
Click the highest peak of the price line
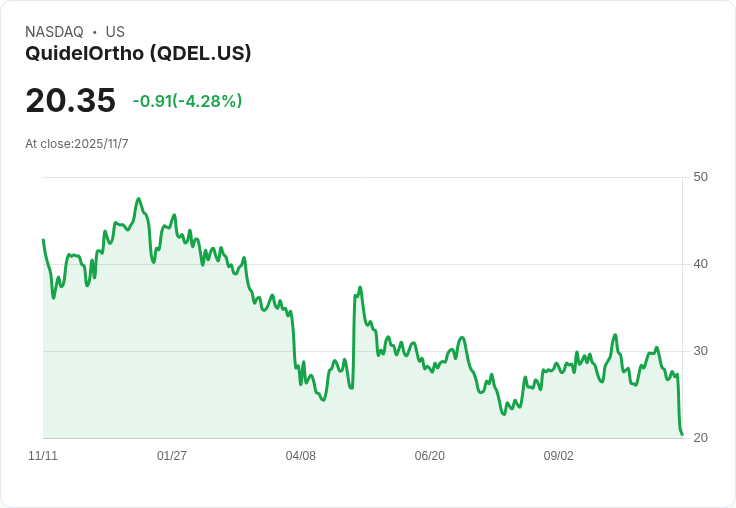[139, 199]
